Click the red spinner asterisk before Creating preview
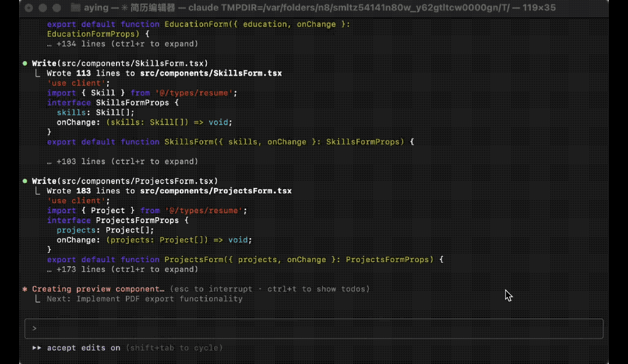 (25, 289)
